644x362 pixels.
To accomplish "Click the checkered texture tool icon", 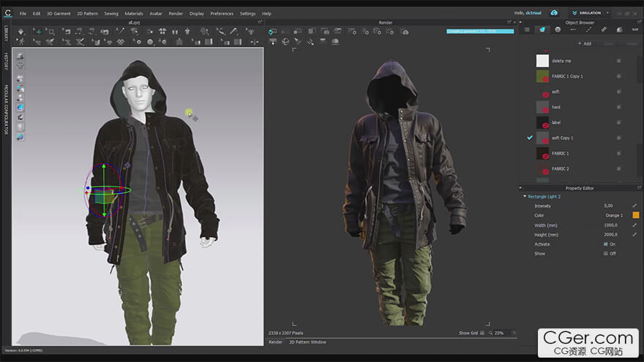I will [121, 42].
